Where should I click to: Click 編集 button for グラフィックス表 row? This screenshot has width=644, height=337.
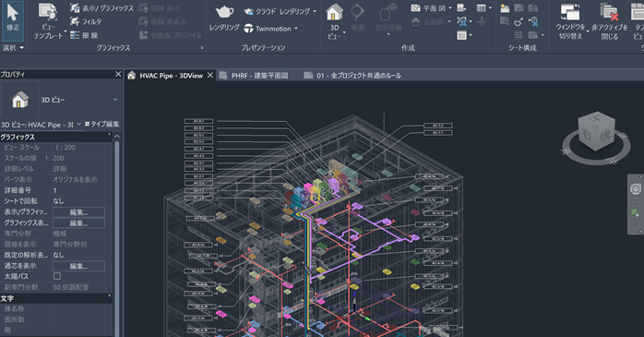(x=78, y=223)
